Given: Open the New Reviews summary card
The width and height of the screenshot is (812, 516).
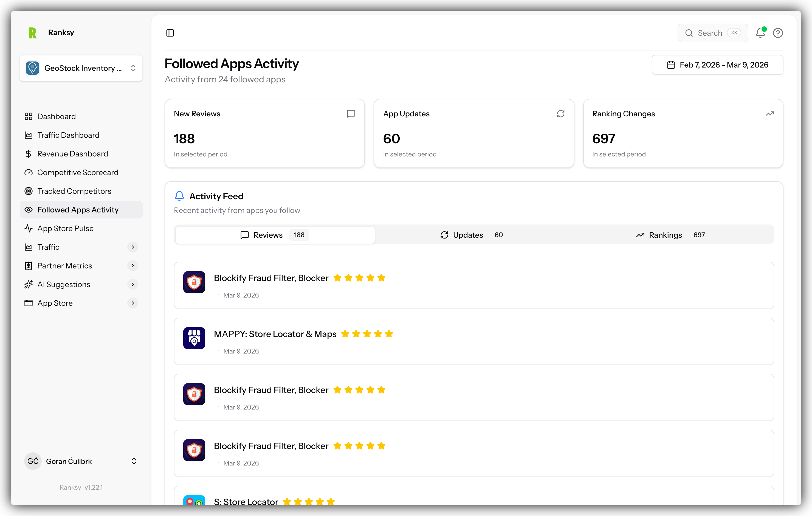Looking at the screenshot, I should [264, 133].
